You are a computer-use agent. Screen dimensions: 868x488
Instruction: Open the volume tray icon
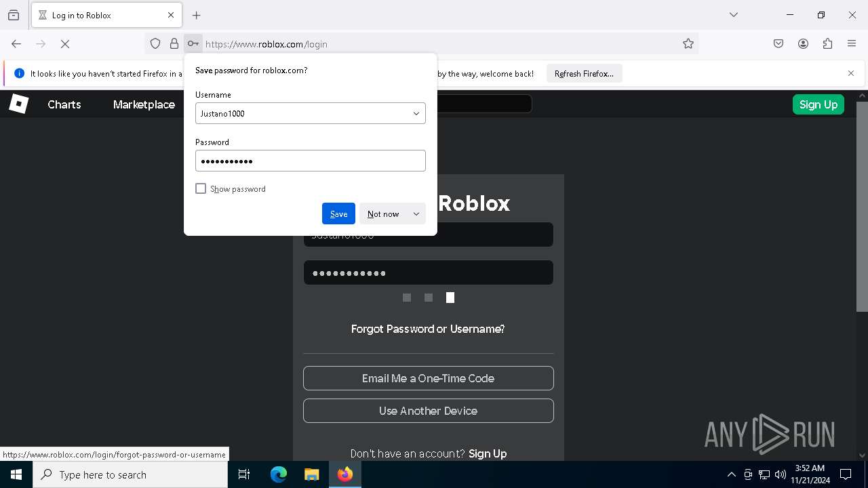[781, 474]
